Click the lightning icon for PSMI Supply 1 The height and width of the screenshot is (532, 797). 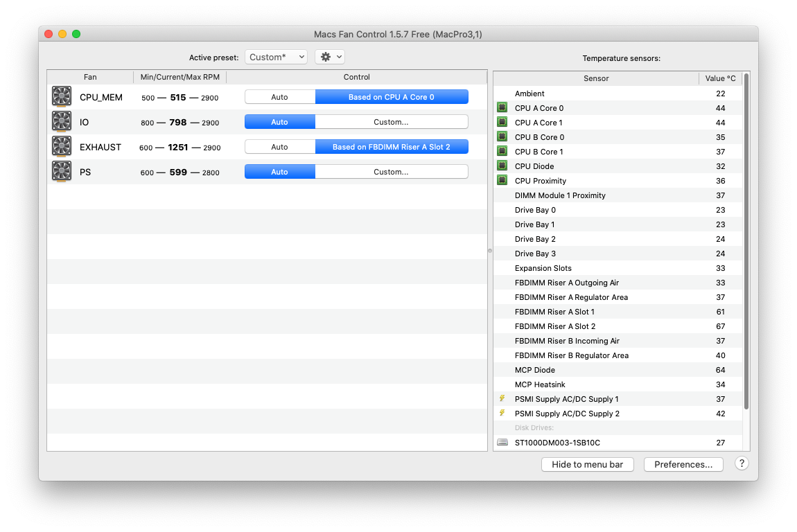pyautogui.click(x=502, y=398)
